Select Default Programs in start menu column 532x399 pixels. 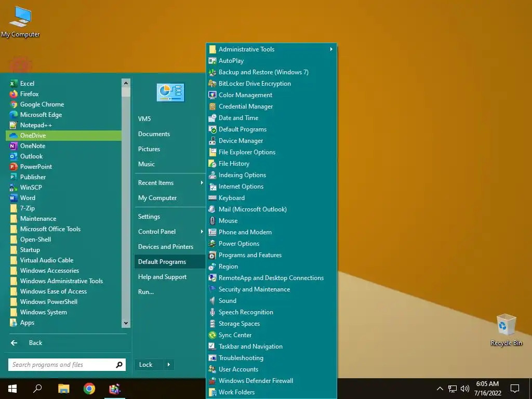click(x=170, y=262)
